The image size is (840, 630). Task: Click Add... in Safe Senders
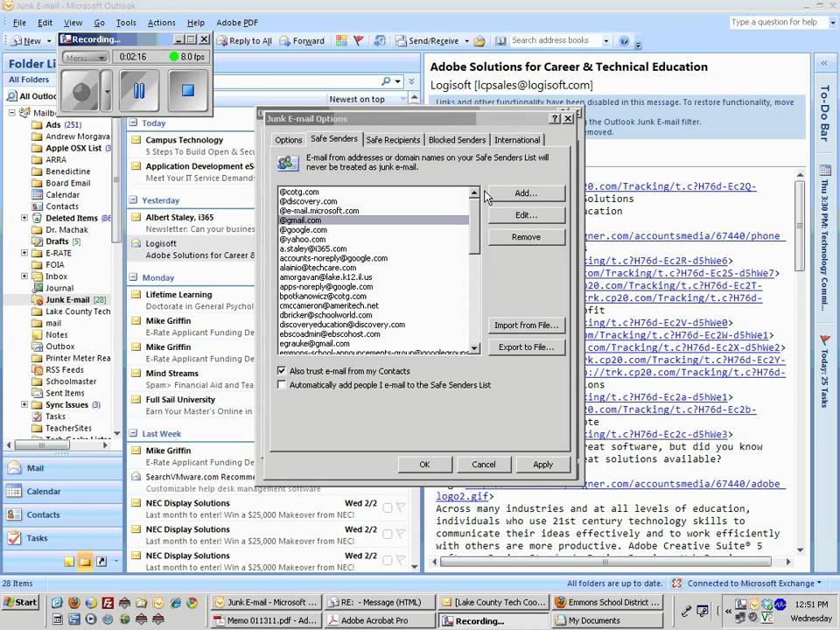click(526, 193)
